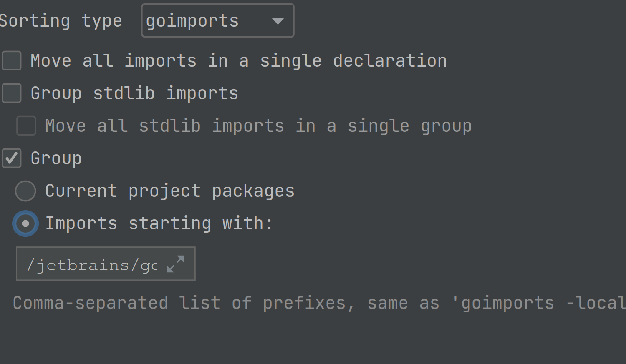Viewport: 626px width, 364px height.
Task: Click the Group label text
Action: pos(56,158)
